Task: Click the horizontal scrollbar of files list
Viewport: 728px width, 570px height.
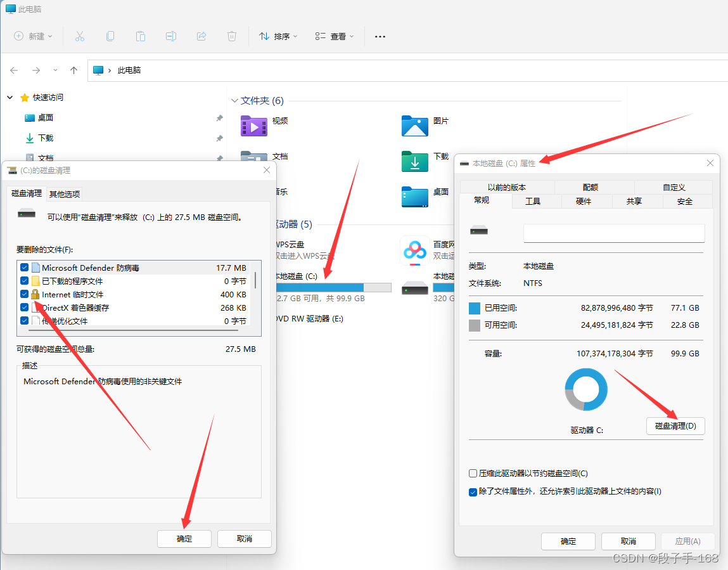Action: (x=134, y=330)
